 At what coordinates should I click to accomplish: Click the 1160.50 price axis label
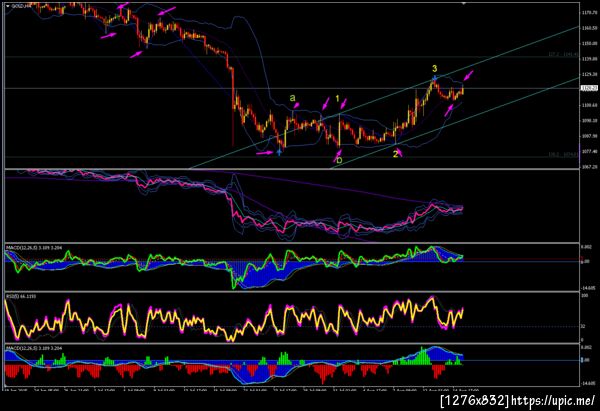589,28
